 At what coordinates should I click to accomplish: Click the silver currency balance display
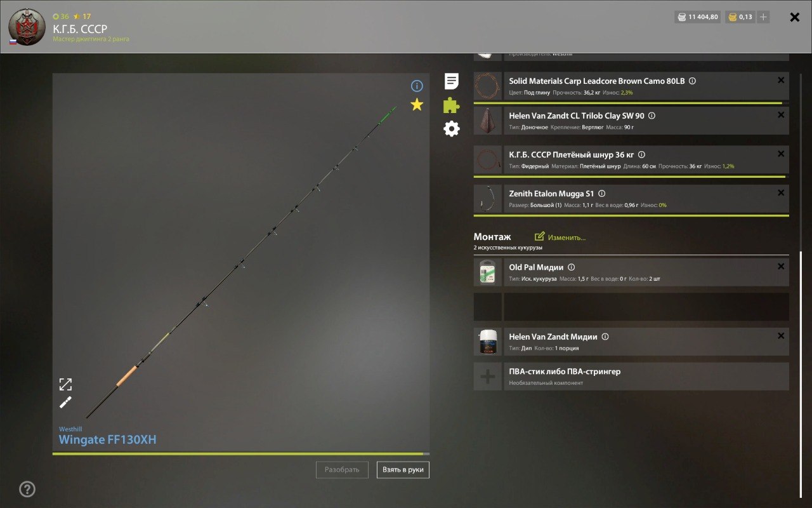click(697, 17)
